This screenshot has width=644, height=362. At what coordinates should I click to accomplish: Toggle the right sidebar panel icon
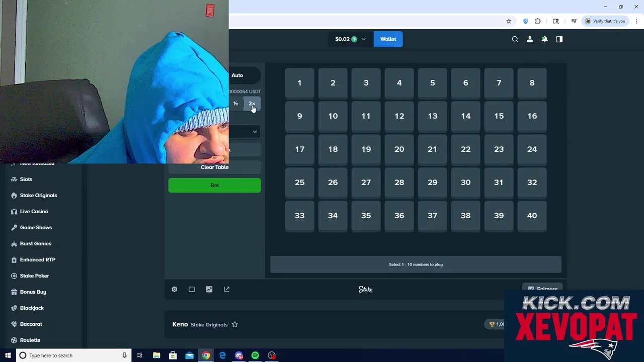coord(559,39)
